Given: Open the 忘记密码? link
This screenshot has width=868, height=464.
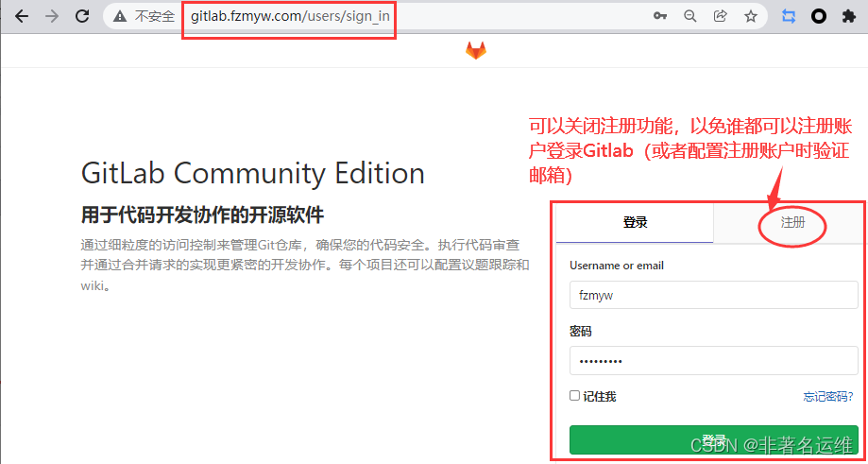Looking at the screenshot, I should tap(828, 397).
